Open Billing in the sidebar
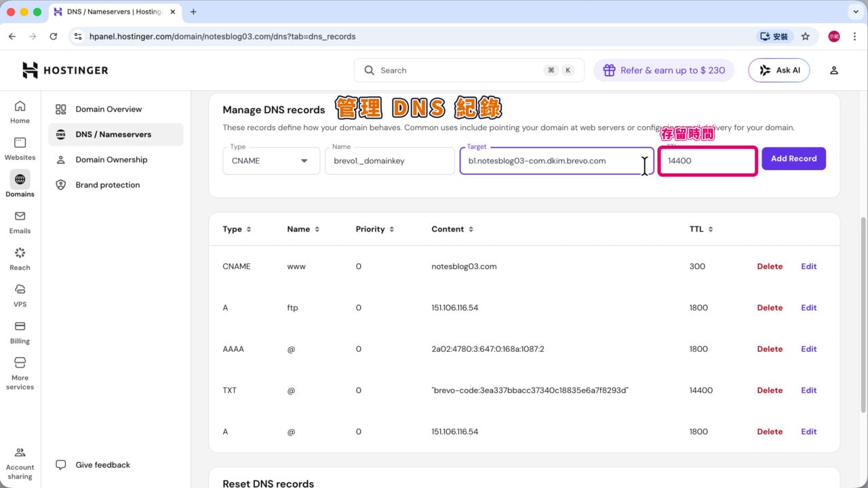The image size is (868, 488). tap(20, 332)
